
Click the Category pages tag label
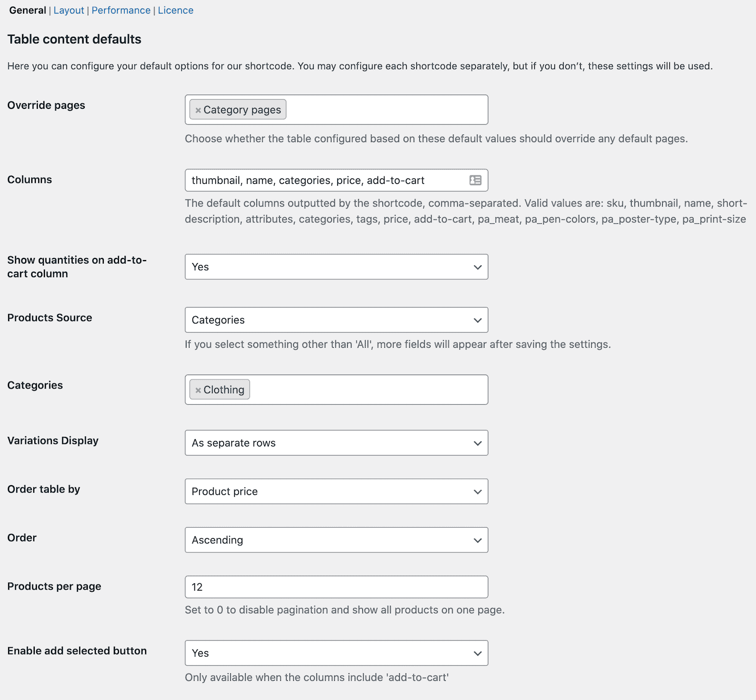pos(242,110)
